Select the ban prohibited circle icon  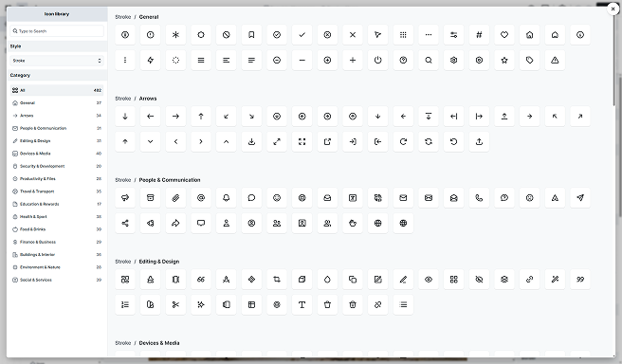[226, 35]
